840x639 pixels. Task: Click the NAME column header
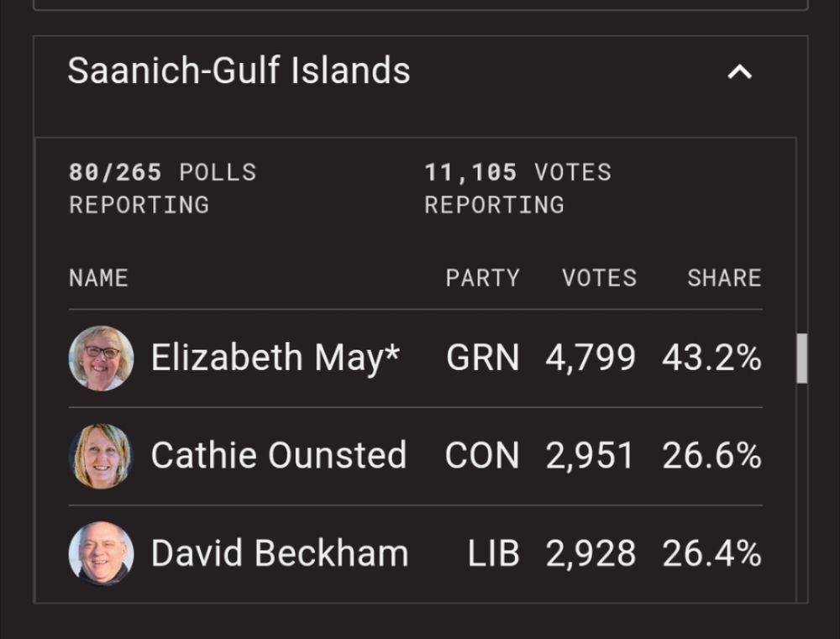98,278
